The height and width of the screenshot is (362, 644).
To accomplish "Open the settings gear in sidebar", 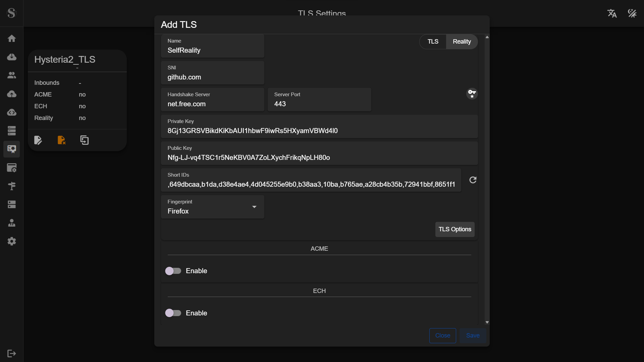I will pos(12,241).
